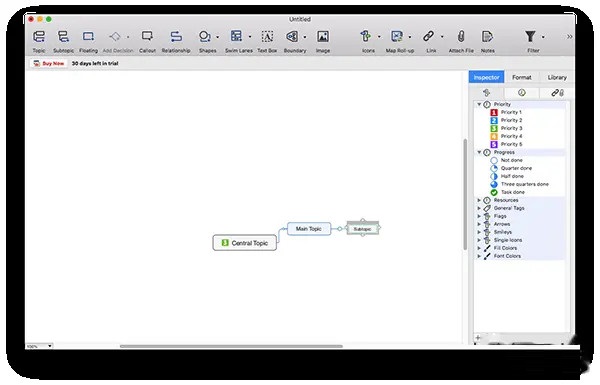Screen dimensions: 600x385
Task: Select the Main Topic node
Action: (x=309, y=229)
